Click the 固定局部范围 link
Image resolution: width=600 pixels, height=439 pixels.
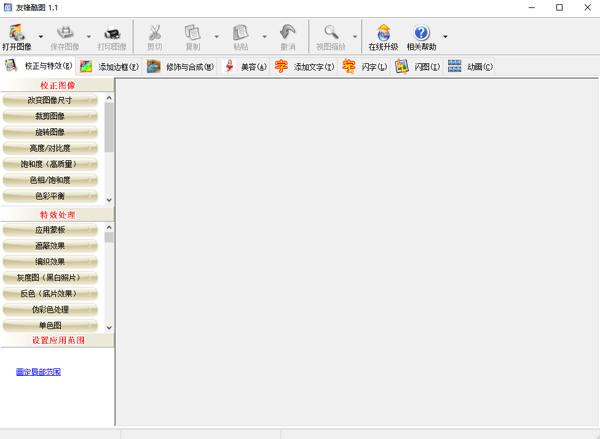pyautogui.click(x=38, y=372)
